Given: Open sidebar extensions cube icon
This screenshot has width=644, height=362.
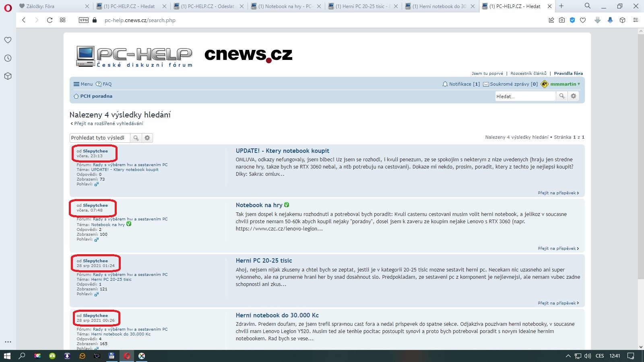Looking at the screenshot, I should tap(8, 76).
